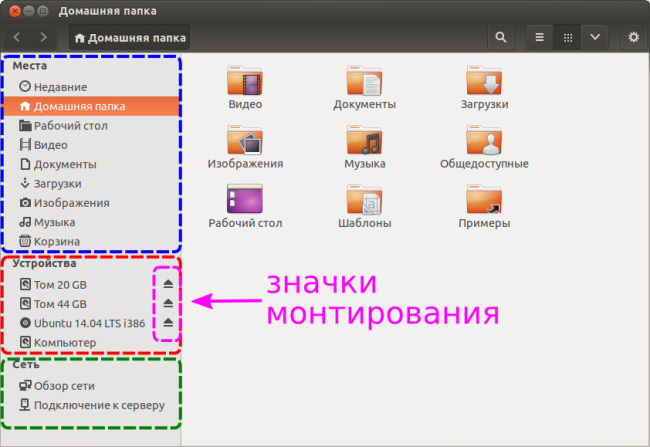
Task: Open Изображения sidebar entry
Action: (91, 203)
